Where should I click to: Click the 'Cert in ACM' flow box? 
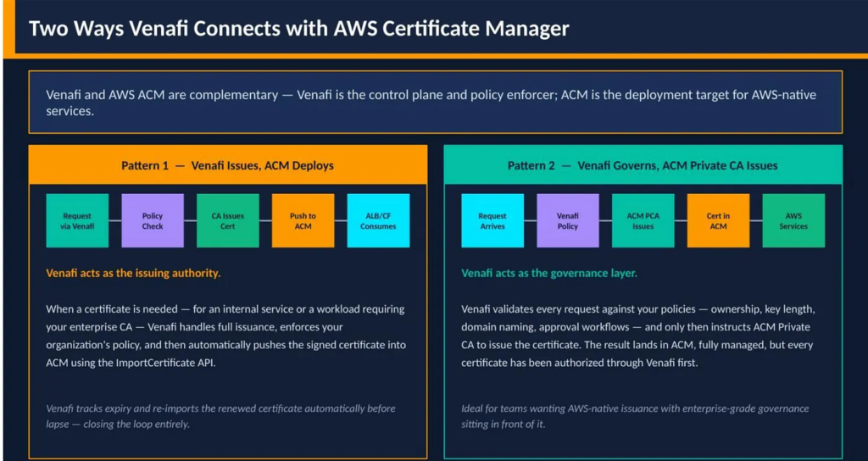pyautogui.click(x=719, y=220)
